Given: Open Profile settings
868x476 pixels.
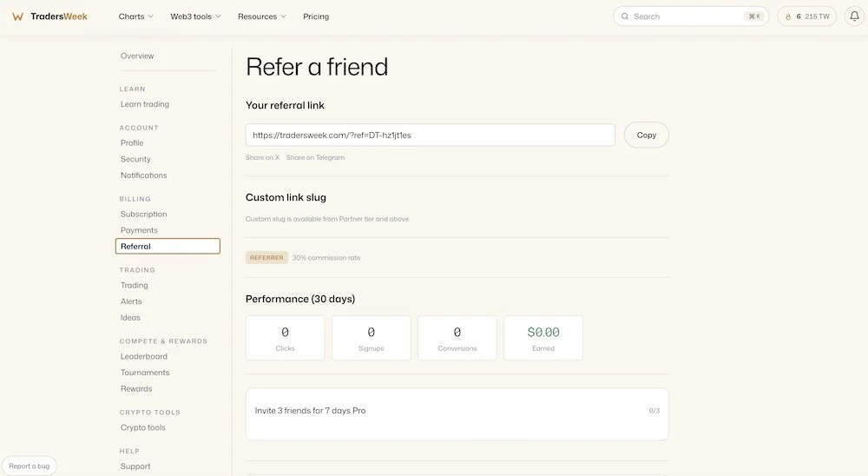Looking at the screenshot, I should click(x=132, y=143).
